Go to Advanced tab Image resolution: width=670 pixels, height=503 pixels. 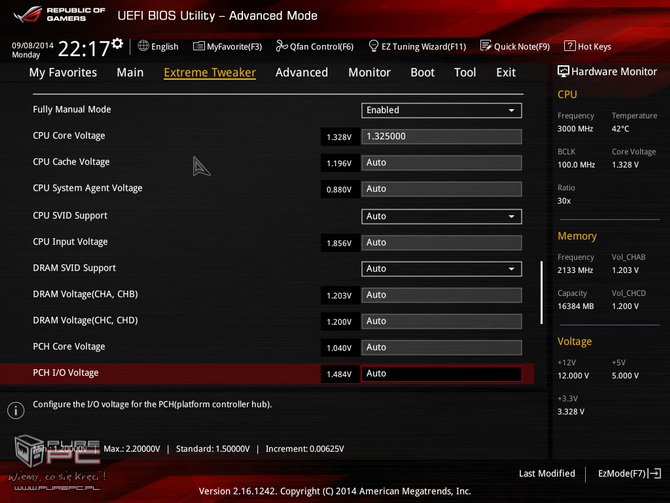point(302,73)
